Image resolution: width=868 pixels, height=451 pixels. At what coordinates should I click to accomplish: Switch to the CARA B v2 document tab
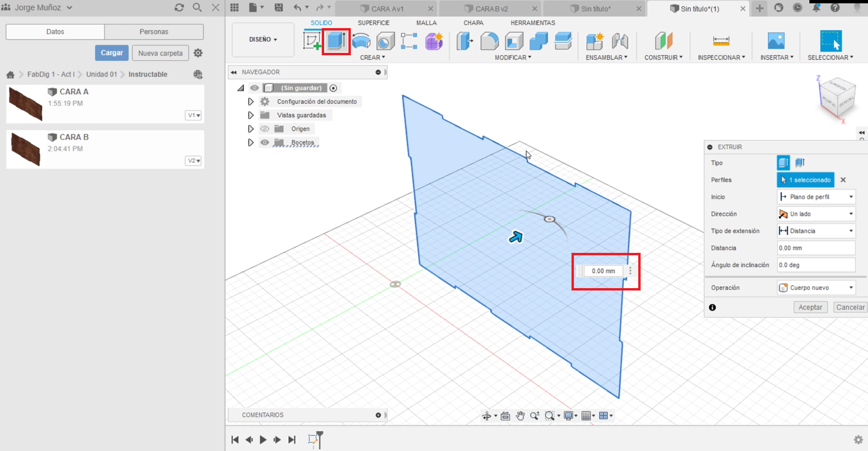click(x=490, y=9)
